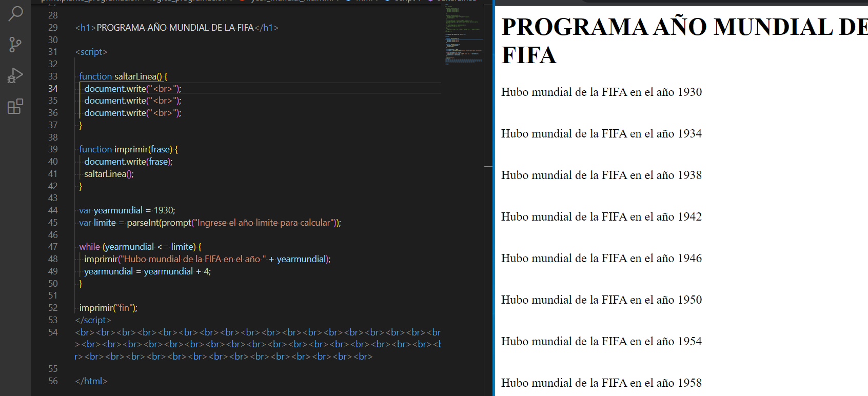Click the 'function saltarLinea()' declaration

tap(123, 76)
